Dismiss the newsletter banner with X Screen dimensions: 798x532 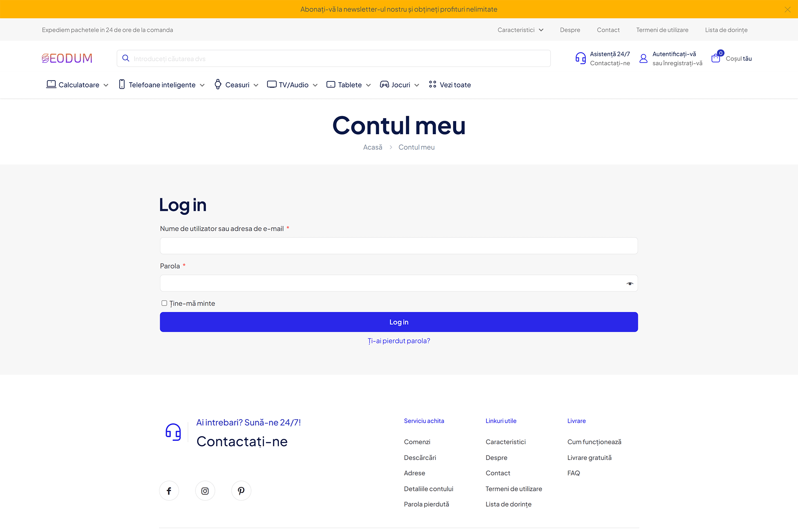click(x=787, y=9)
